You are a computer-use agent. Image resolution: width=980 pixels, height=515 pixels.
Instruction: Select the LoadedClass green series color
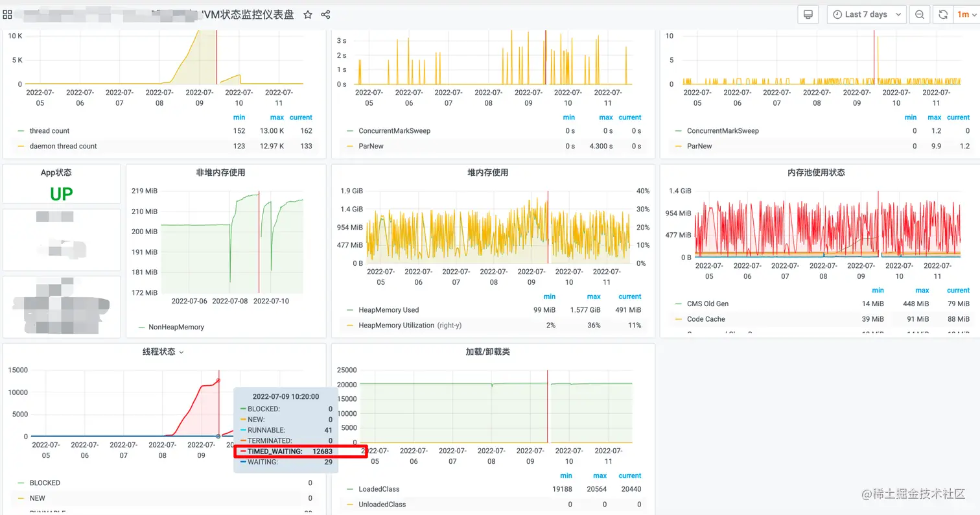(351, 489)
